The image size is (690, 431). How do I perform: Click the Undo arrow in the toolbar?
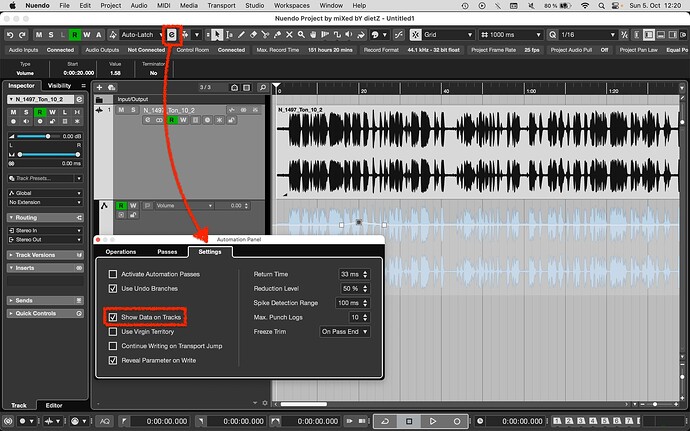point(11,35)
